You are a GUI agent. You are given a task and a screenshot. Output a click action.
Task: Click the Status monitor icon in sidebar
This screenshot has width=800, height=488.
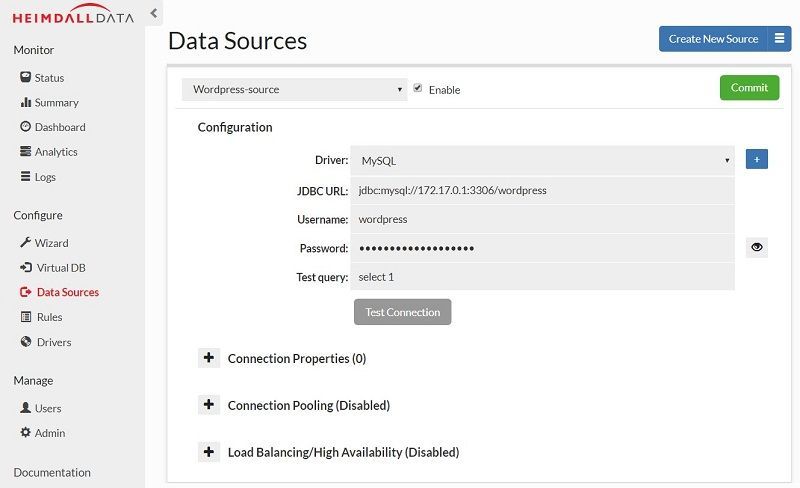tap(26, 78)
